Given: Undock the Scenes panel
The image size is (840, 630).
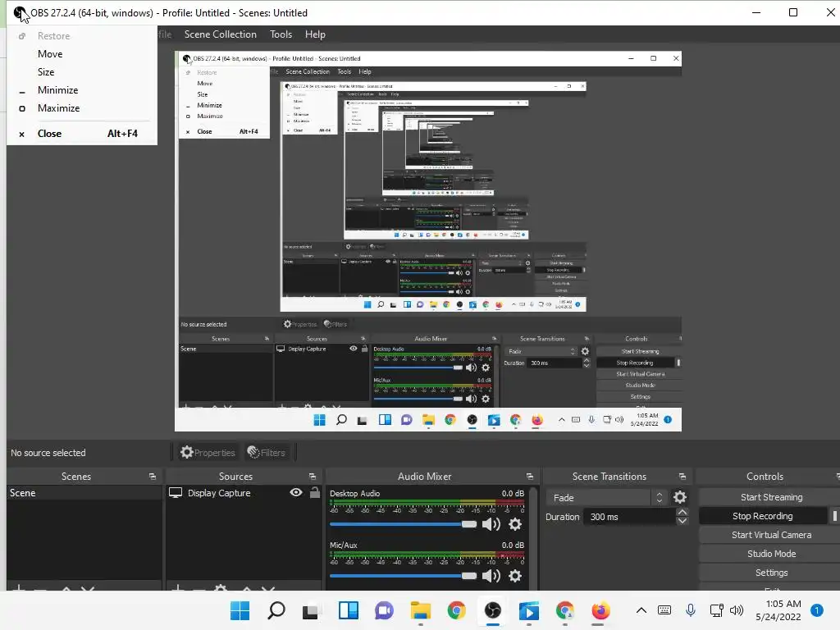Looking at the screenshot, I should coord(152,477).
